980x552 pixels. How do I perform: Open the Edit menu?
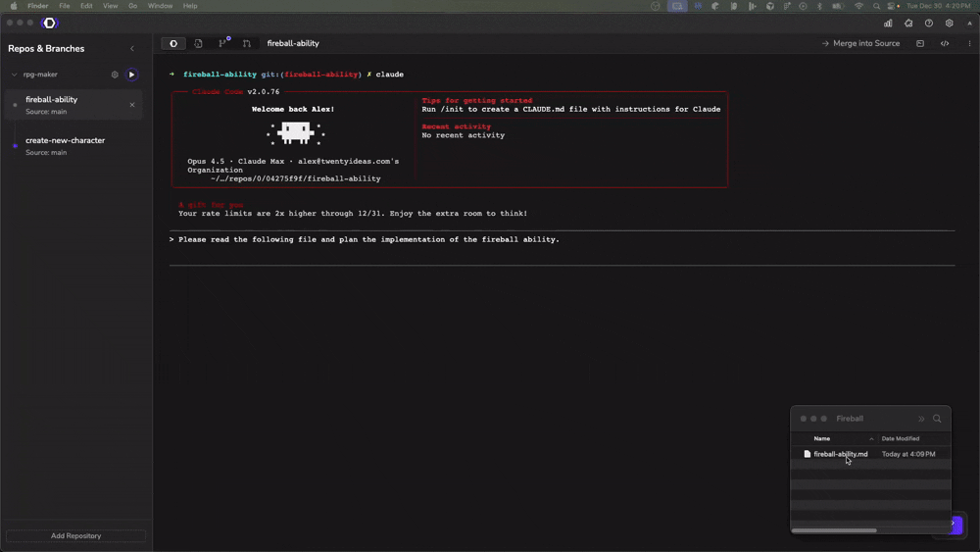click(x=86, y=6)
